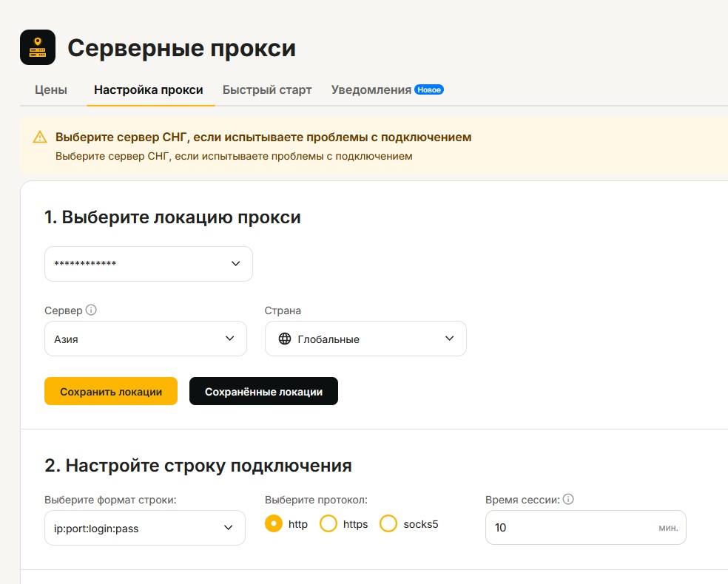728x584 pixels.
Task: Click the Выберите формат строки label
Action: click(110, 500)
